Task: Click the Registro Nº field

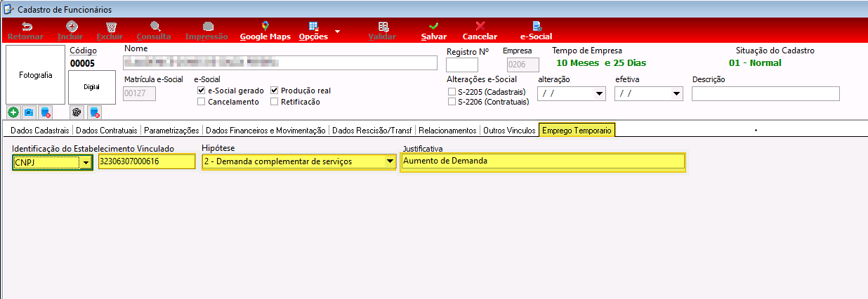Action: [461, 65]
